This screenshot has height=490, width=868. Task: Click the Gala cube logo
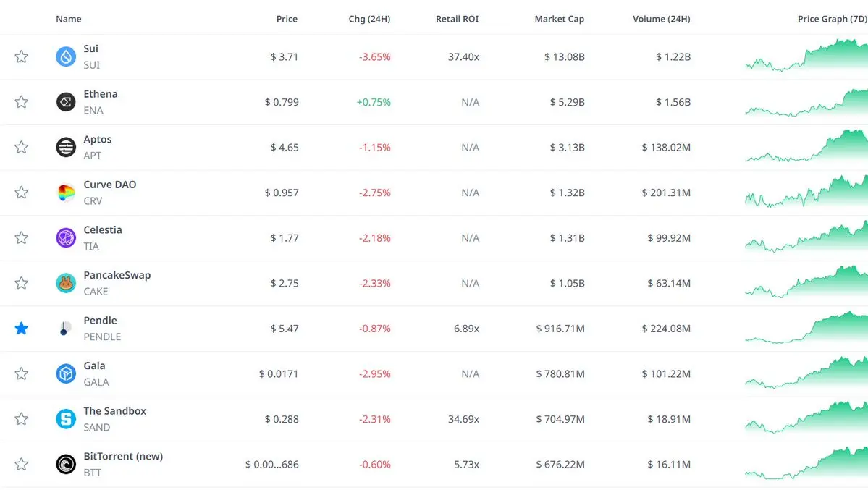[66, 373]
